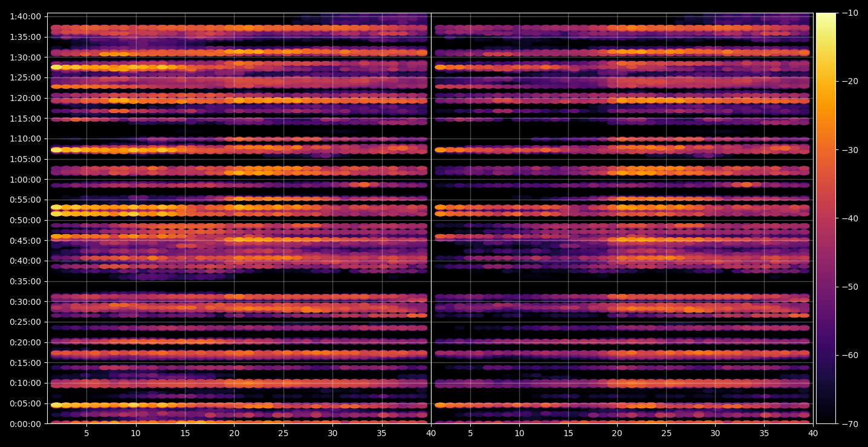868x447 pixels.
Task: Select x-axis label 30 in right panel
Action: coord(715,434)
